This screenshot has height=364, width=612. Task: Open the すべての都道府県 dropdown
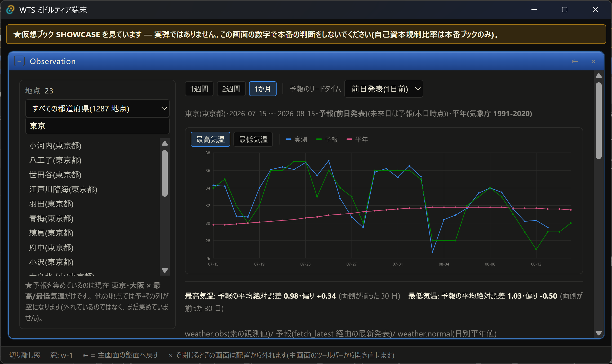pyautogui.click(x=97, y=108)
